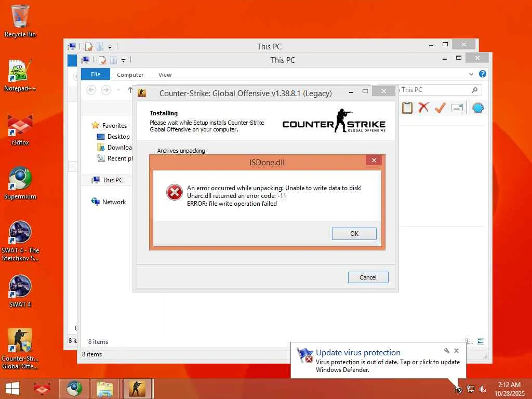Select Favorites in the navigation pane
This screenshot has width=532, height=399.
pos(109,126)
